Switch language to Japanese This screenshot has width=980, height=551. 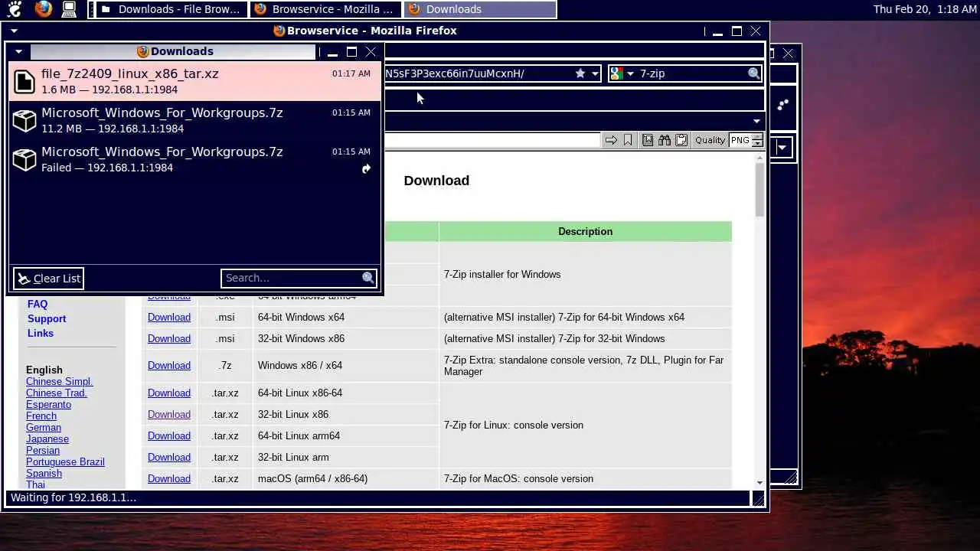point(47,439)
